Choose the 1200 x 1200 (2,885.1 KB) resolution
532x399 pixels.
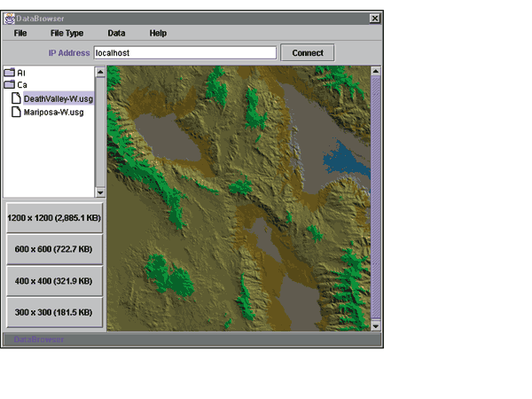[53, 216]
